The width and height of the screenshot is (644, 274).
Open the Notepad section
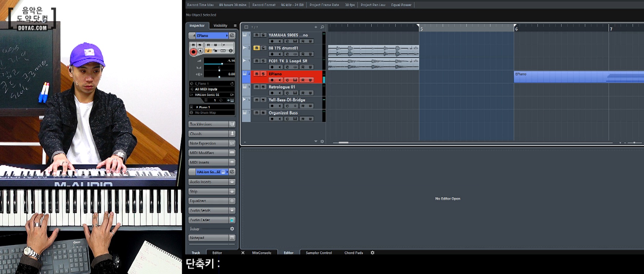click(212, 238)
